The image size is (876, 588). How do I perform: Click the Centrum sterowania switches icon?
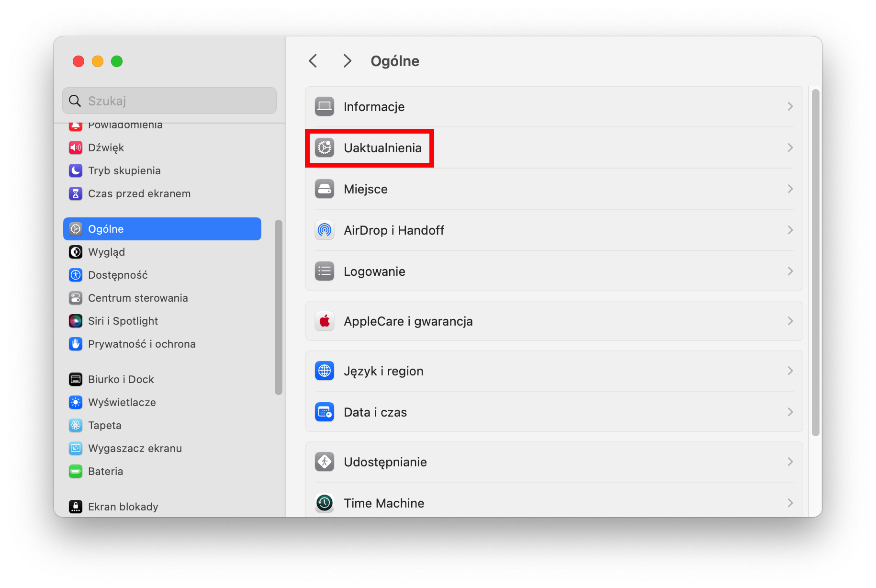pyautogui.click(x=76, y=298)
